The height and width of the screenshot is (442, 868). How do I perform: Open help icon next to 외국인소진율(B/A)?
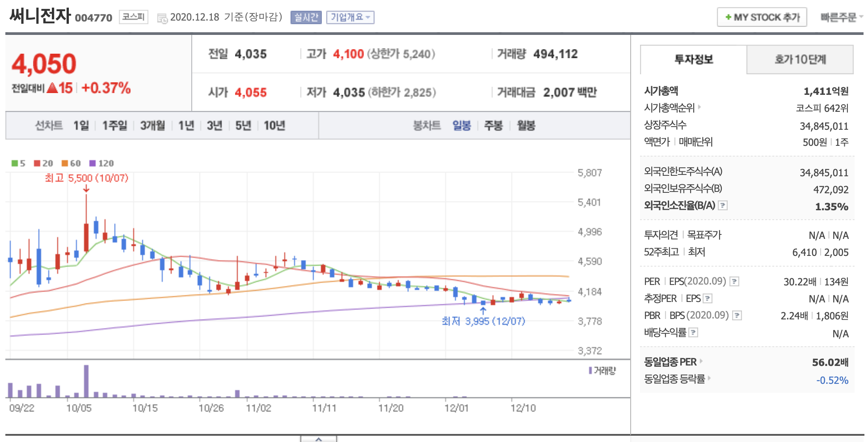click(723, 205)
